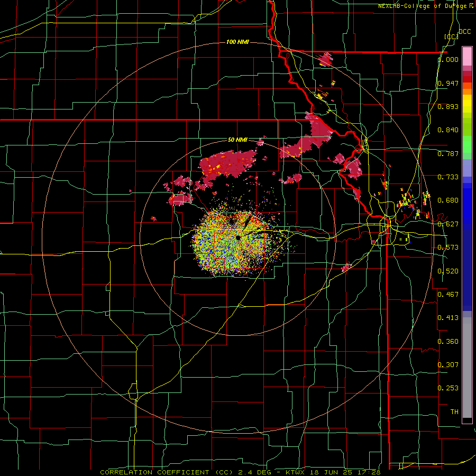
Task: Click the 0.627 scale value
Action: click(448, 224)
